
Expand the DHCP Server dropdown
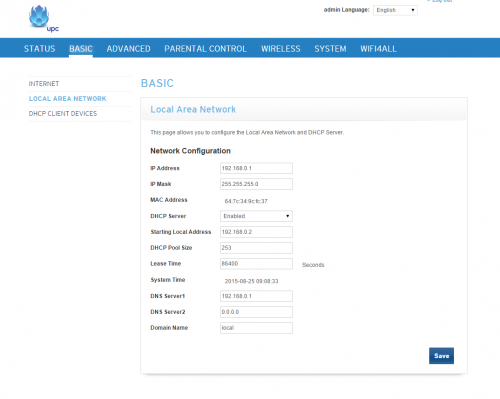click(x=256, y=216)
